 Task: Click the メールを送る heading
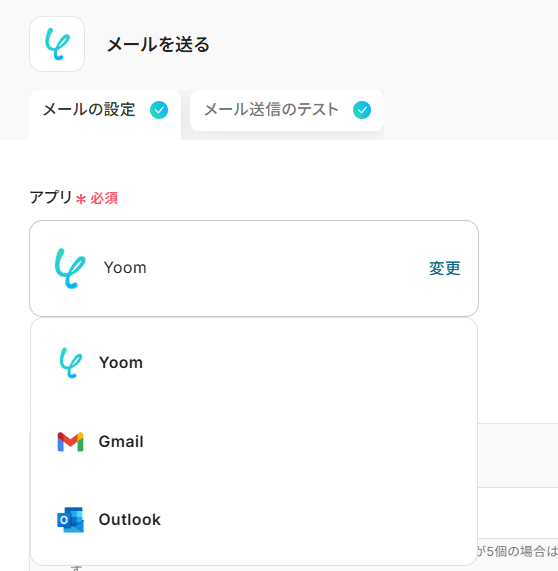tap(158, 44)
